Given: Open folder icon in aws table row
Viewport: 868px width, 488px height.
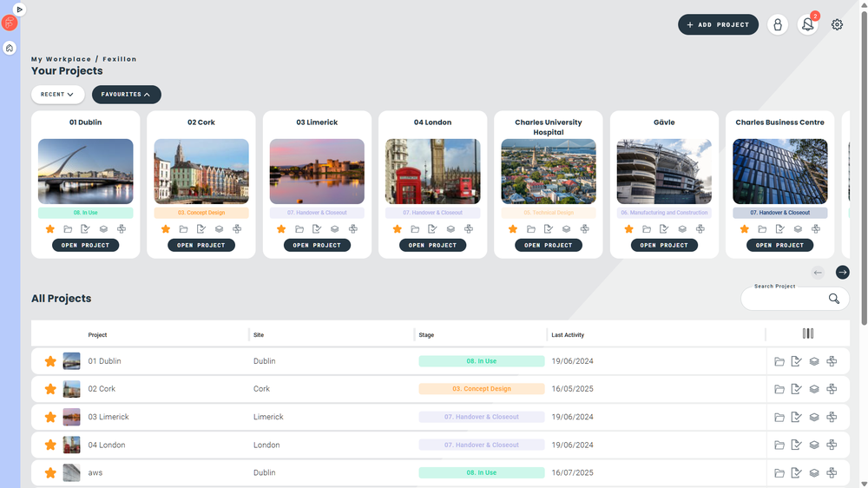Looking at the screenshot, I should tap(779, 473).
